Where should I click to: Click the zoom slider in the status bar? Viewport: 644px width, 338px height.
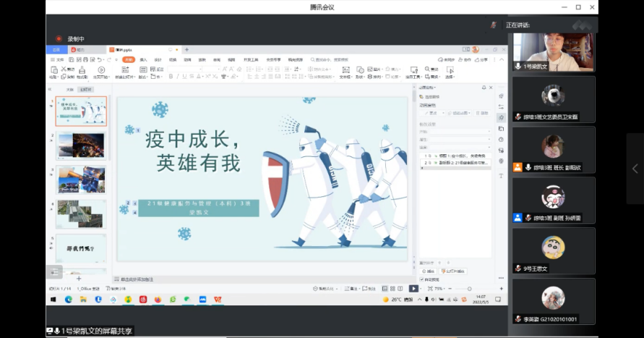[468, 288]
